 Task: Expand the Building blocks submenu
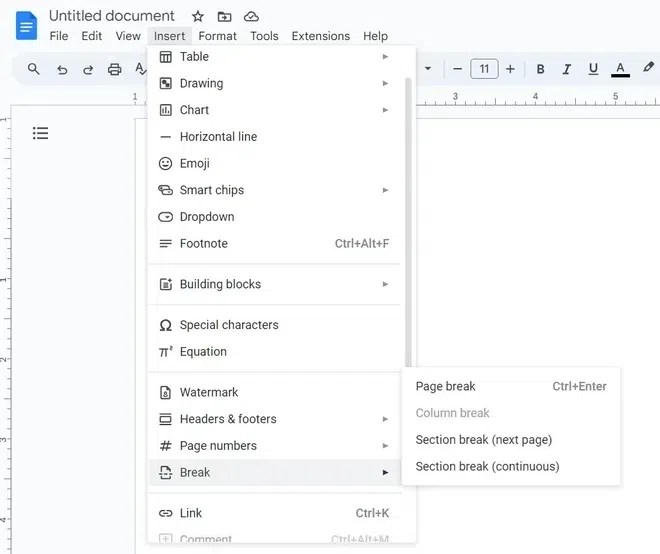pyautogui.click(x=274, y=284)
